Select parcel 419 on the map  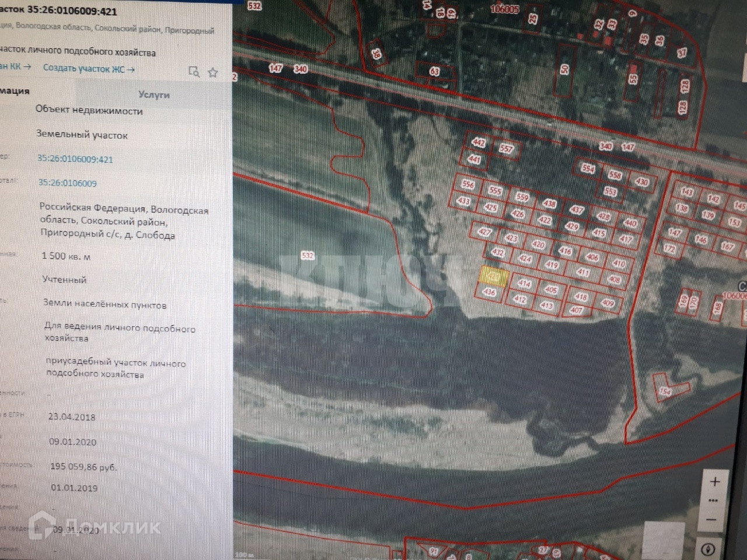(552, 265)
